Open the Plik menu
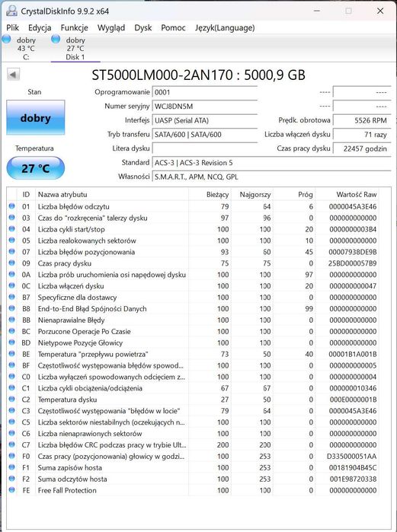 [x=12, y=28]
